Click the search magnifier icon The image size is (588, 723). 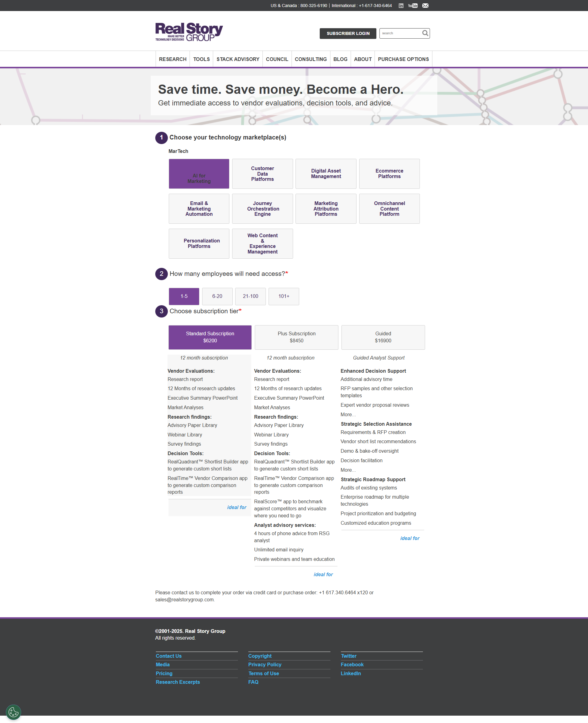pyautogui.click(x=425, y=33)
